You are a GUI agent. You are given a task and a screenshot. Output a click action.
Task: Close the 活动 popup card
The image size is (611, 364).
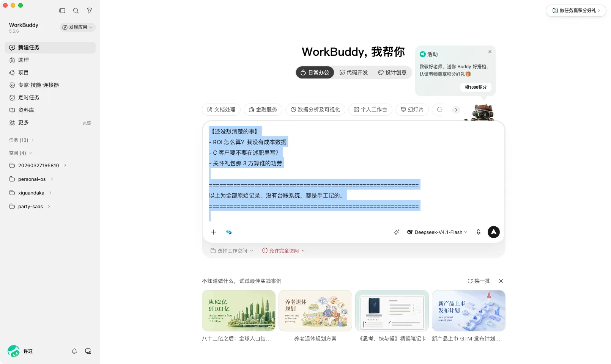(x=490, y=52)
